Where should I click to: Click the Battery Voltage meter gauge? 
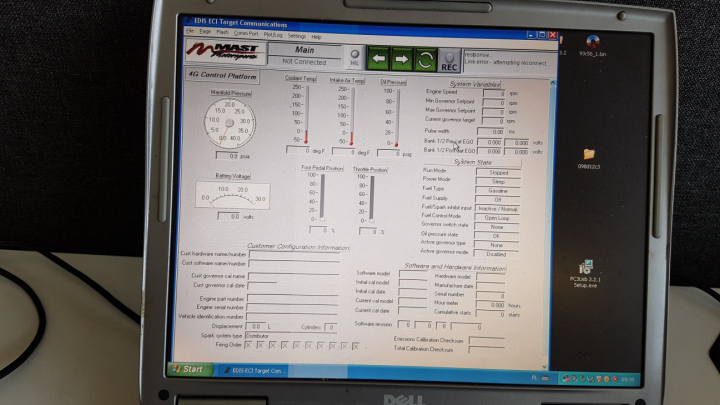(x=233, y=195)
